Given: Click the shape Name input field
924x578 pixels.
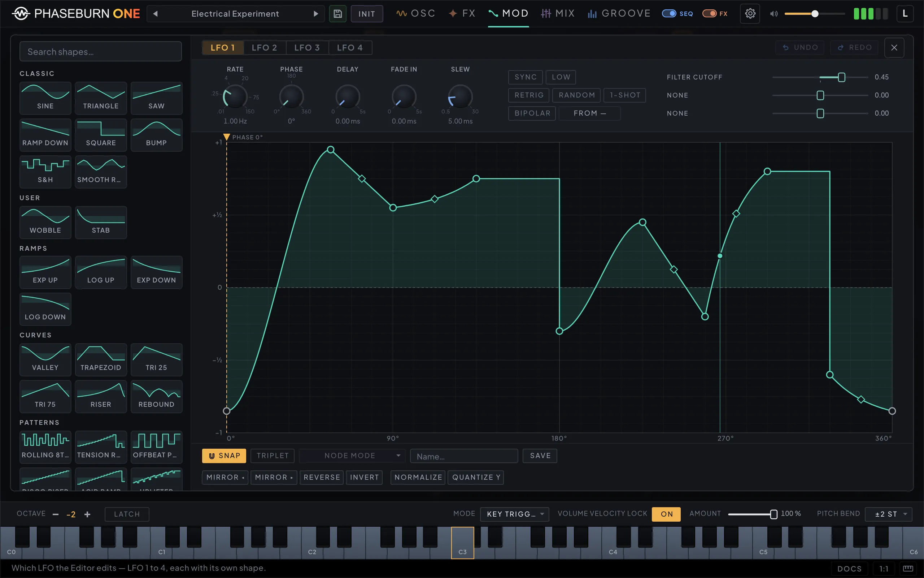Looking at the screenshot, I should [x=464, y=456].
